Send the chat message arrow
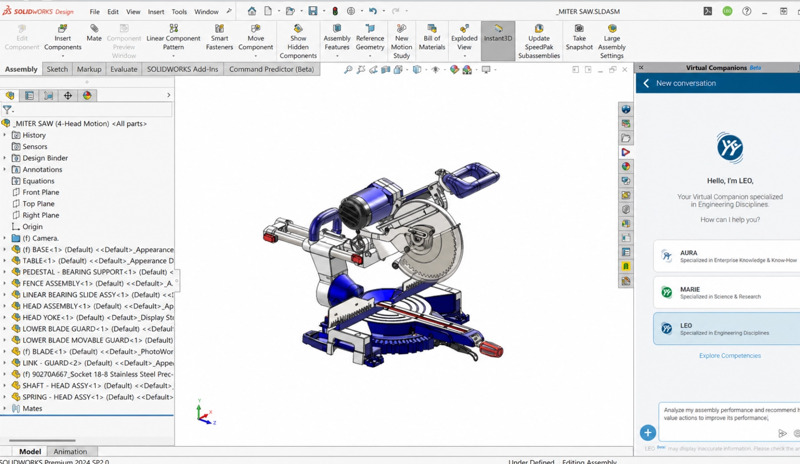 point(782,433)
